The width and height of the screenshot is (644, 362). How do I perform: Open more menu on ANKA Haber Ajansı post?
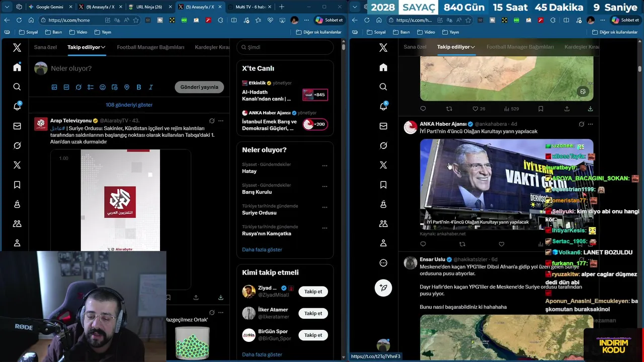tap(590, 124)
